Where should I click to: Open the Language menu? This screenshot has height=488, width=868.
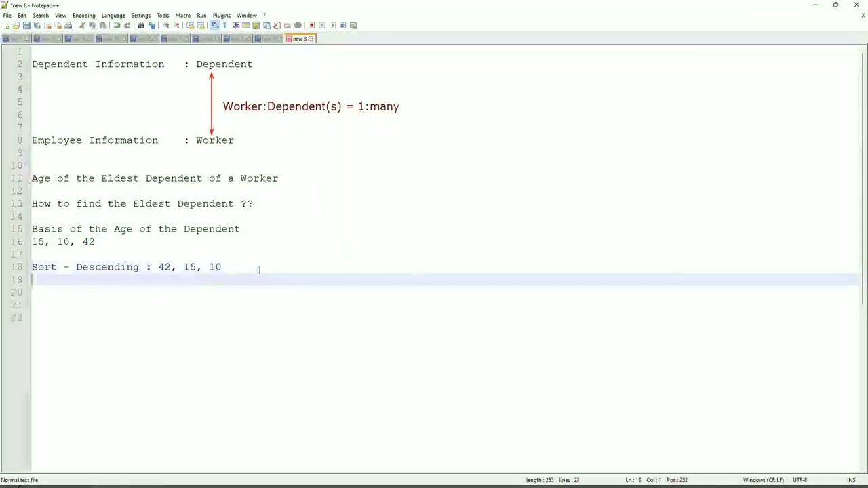click(113, 15)
